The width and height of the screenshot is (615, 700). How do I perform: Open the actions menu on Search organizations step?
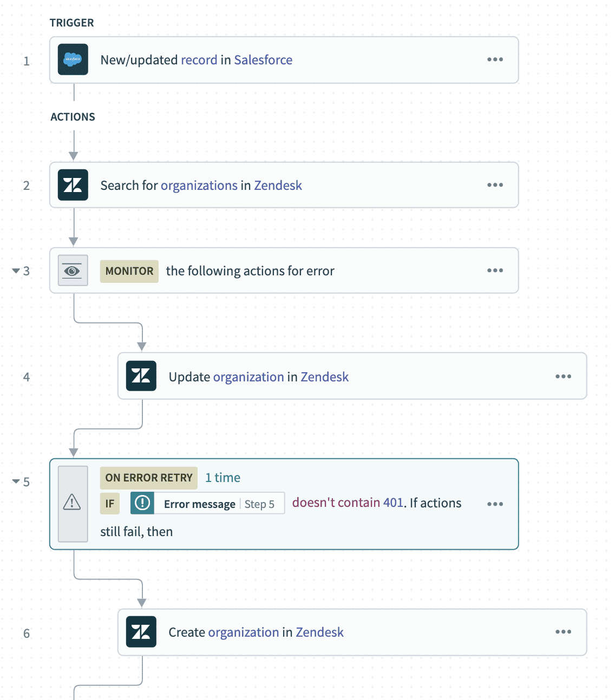[x=495, y=185]
